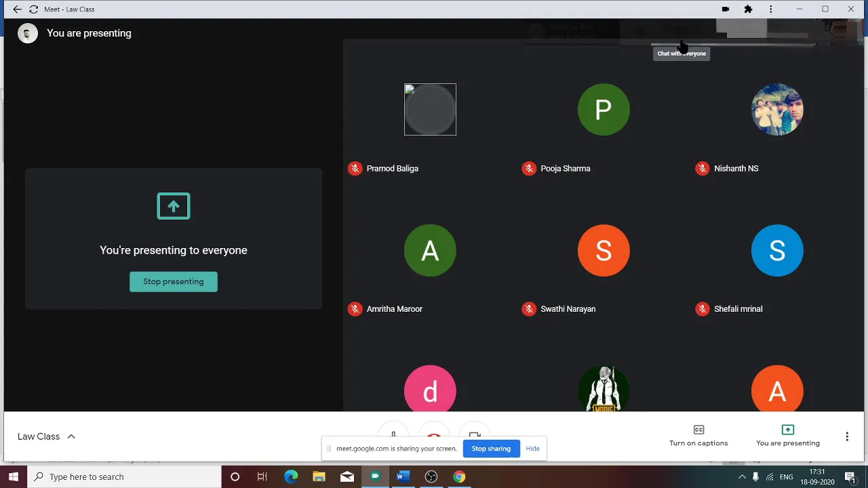
Task: Select Nishanth NS's photo avatar
Action: pyautogui.click(x=777, y=109)
